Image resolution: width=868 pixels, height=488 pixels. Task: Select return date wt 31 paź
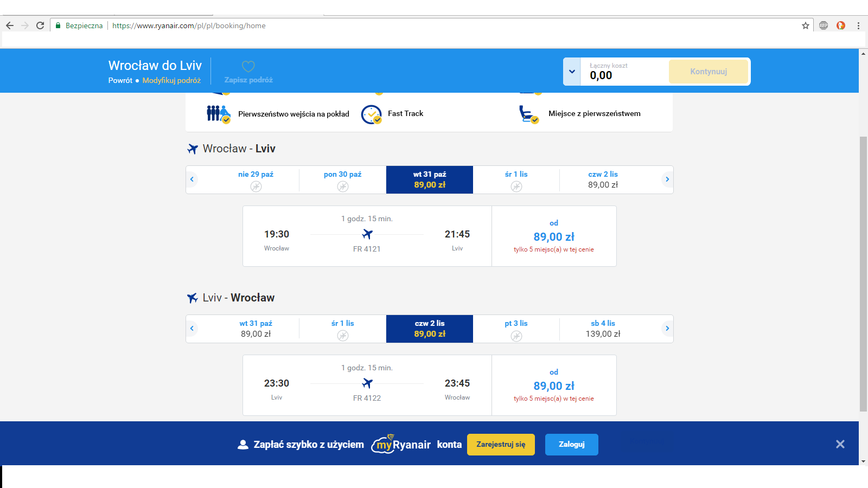[256, 329]
